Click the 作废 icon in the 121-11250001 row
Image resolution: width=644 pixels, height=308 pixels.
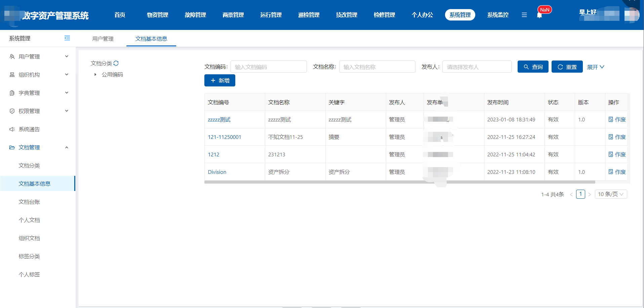[x=611, y=137]
